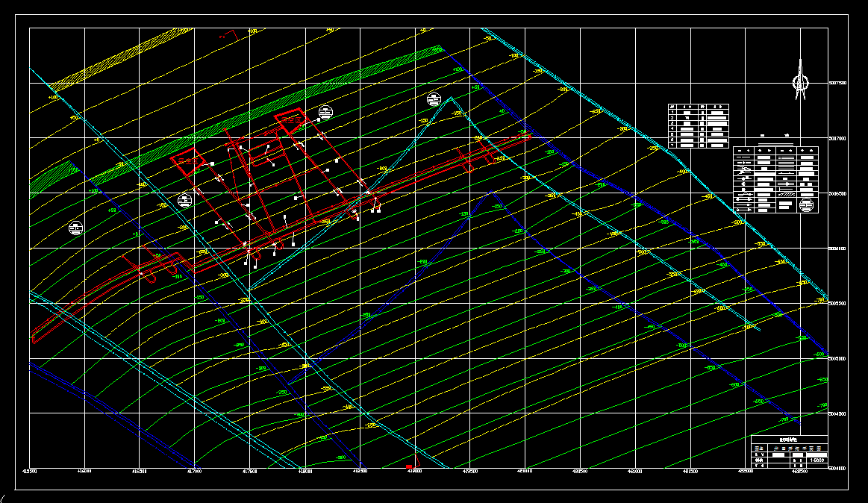Click the 5007000 northing coordinate label
Screen dimensions: 868x503
point(838,138)
